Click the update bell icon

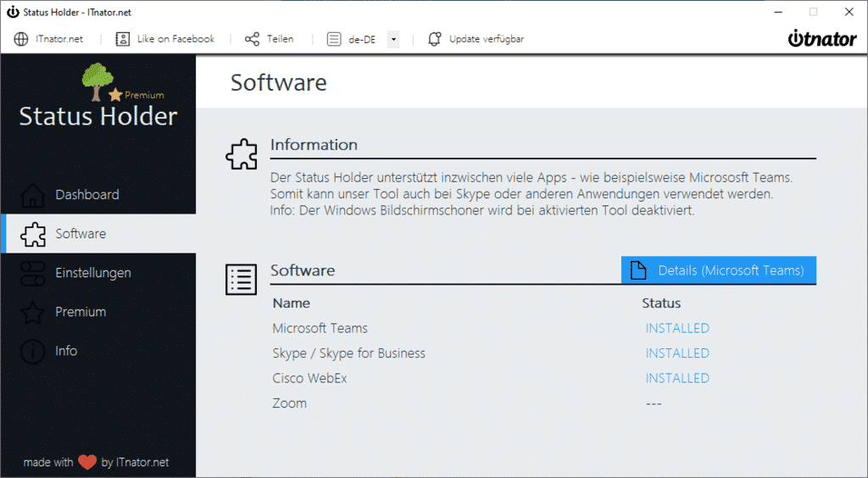point(435,39)
